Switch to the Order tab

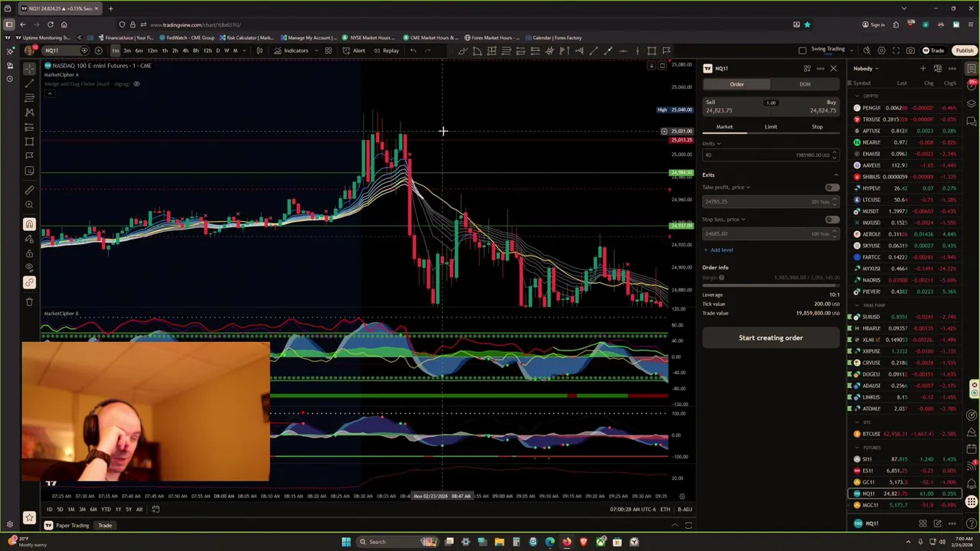tap(737, 84)
